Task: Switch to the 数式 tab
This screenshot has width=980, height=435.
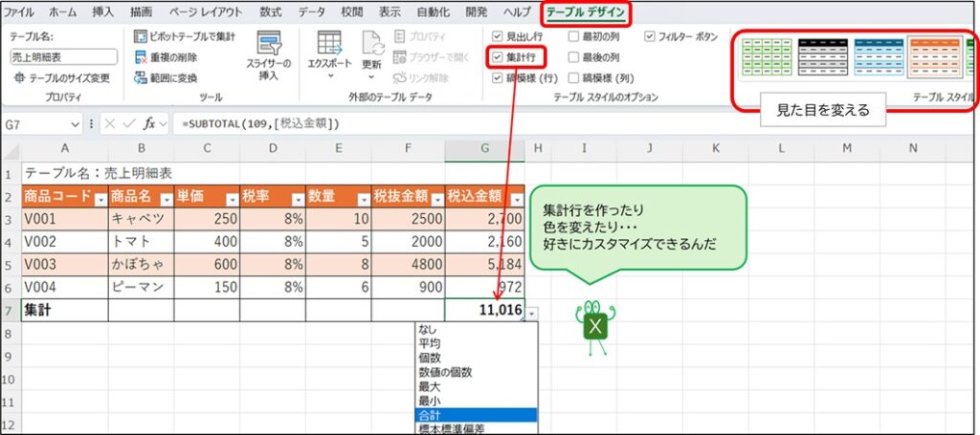Action: pos(271,11)
